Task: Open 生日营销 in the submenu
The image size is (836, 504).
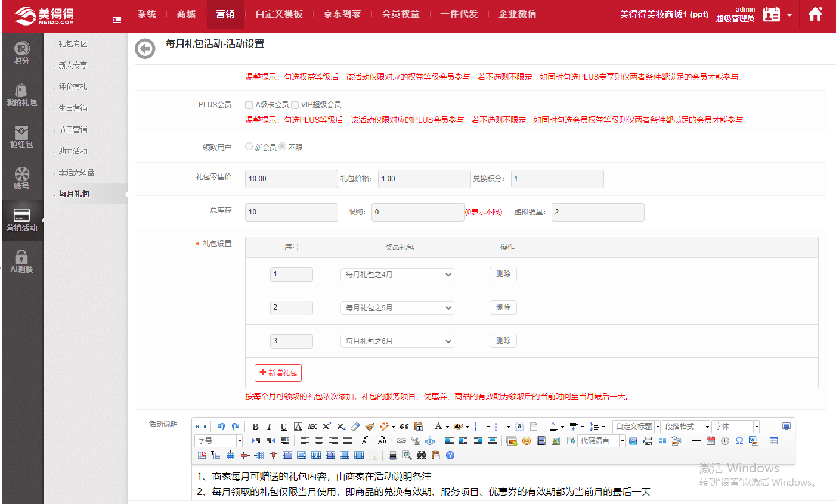Action: tap(73, 108)
